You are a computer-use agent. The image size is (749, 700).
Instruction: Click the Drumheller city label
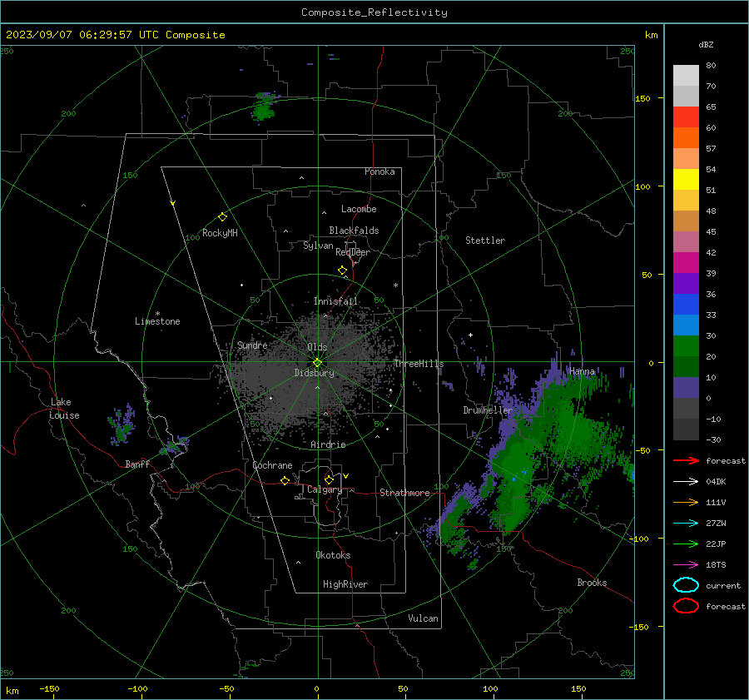[487, 410]
